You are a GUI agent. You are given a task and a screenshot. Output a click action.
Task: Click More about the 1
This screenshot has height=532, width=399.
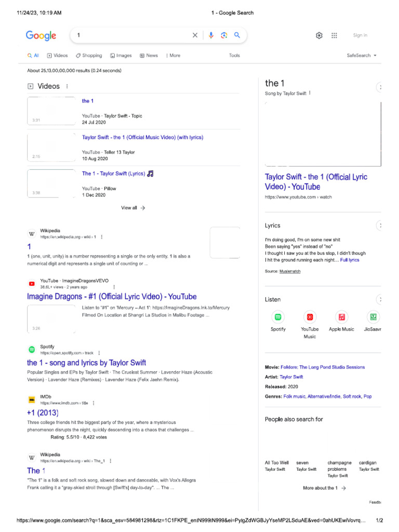(x=324, y=488)
